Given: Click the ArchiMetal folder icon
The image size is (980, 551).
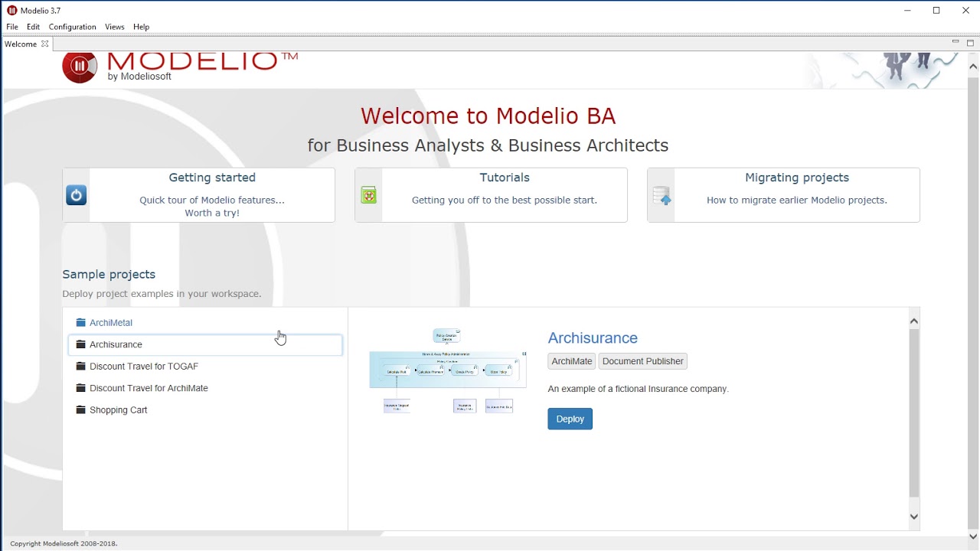Looking at the screenshot, I should tap(81, 323).
